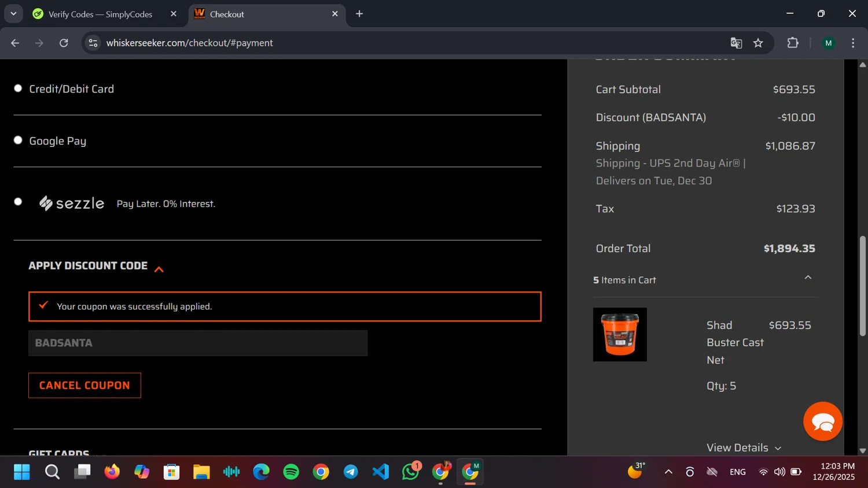
Task: Open Shad Buster Cast Net product thumbnail
Action: [x=620, y=335]
